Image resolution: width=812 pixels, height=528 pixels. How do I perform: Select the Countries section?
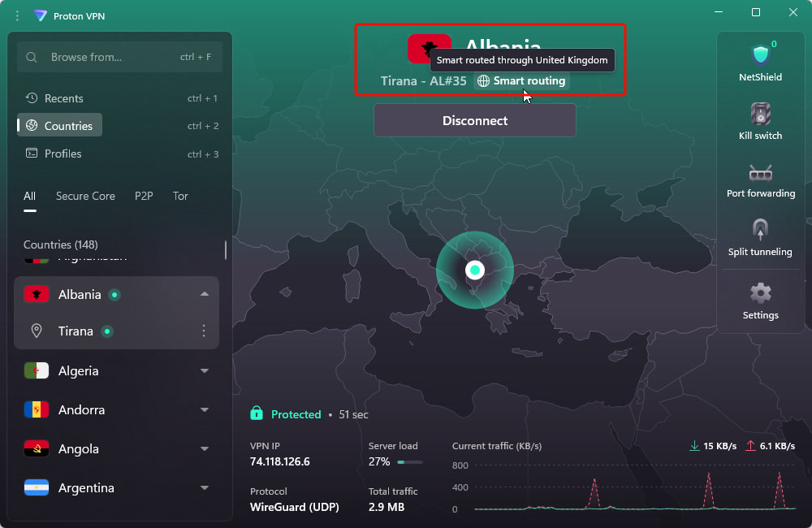tap(59, 125)
